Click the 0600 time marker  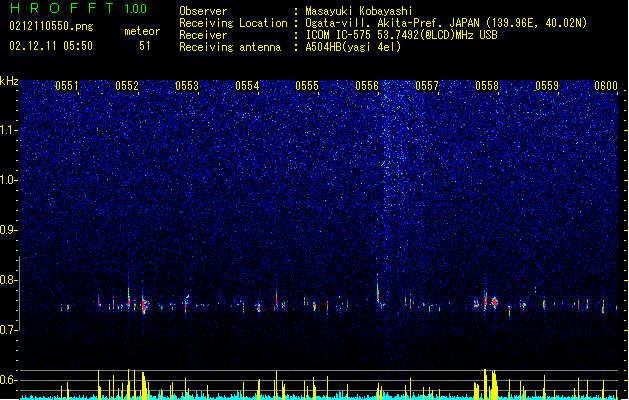pos(606,86)
